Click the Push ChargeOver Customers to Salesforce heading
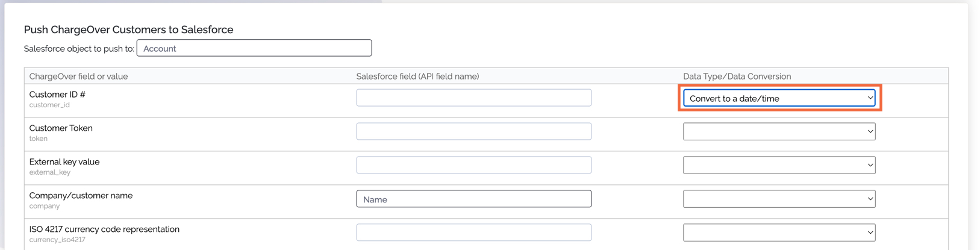 coord(128,30)
